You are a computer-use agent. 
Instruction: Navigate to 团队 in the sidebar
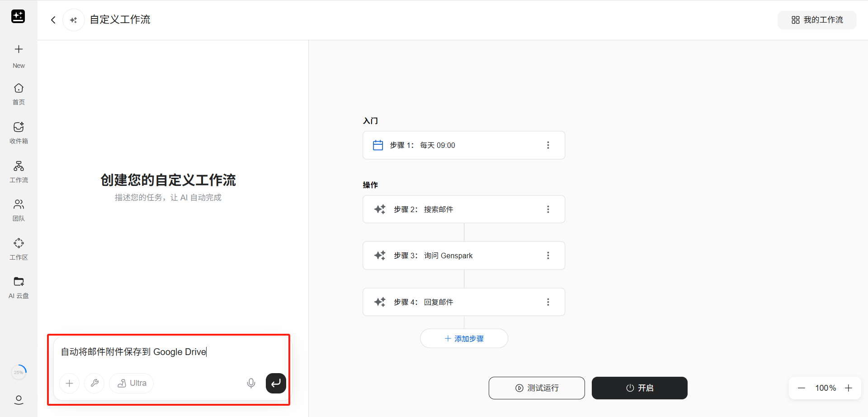pyautogui.click(x=19, y=210)
